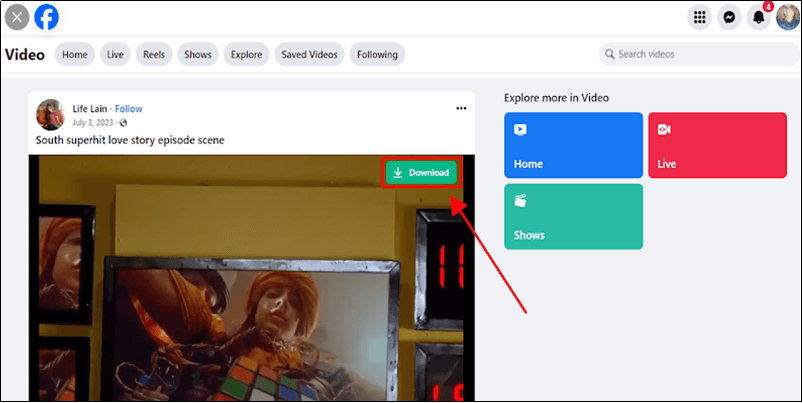
Task: Click the clapperboard icon on Shows card
Action: point(520,201)
